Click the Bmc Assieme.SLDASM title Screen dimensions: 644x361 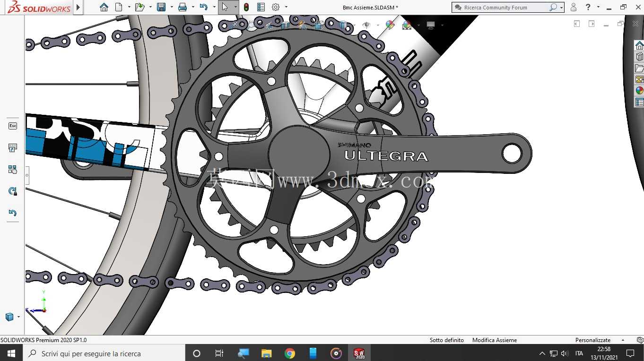tap(370, 8)
